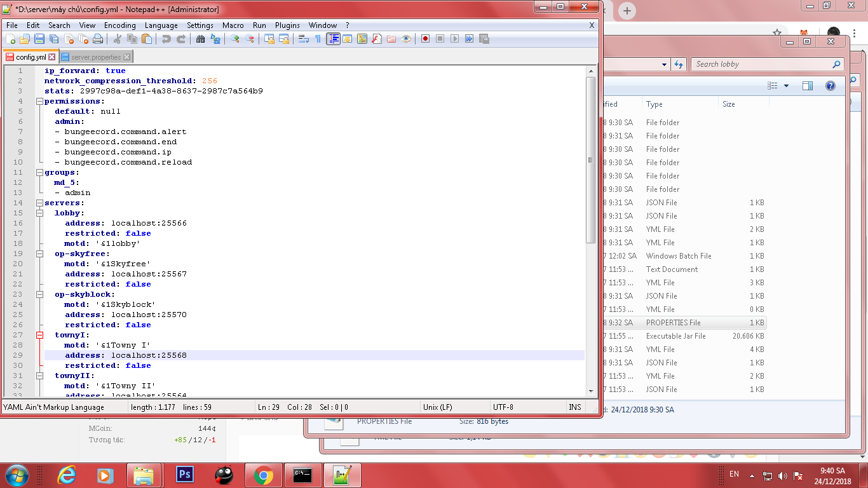Start macro recording with red record icon
This screenshot has height=488, width=868.
click(x=425, y=39)
